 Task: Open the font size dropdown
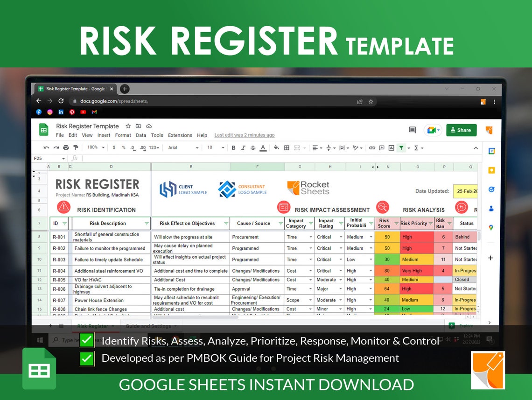tap(215, 147)
